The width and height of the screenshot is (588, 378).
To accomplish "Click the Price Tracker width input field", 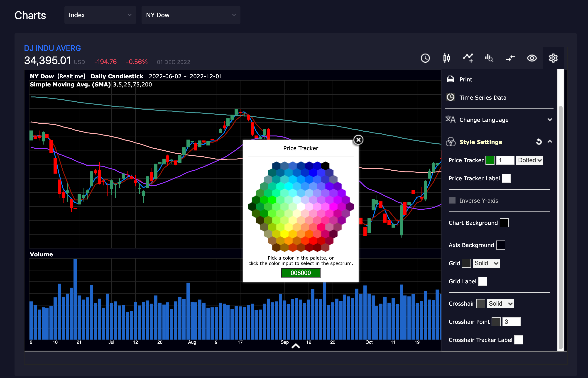I will point(505,160).
